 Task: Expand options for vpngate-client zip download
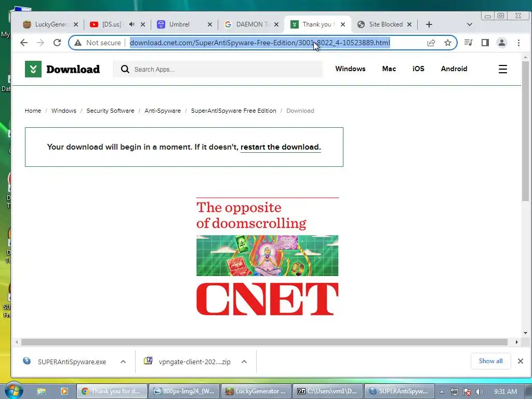point(244,362)
